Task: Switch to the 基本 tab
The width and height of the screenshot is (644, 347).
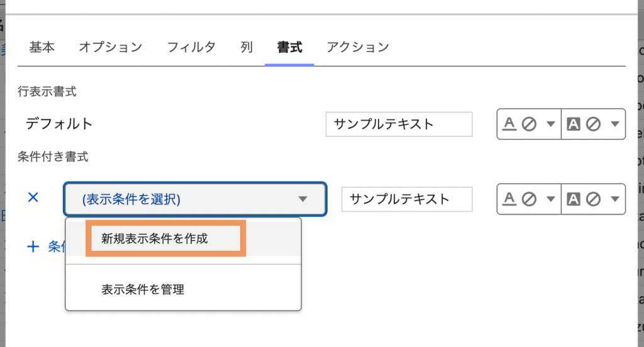Action: coord(42,47)
